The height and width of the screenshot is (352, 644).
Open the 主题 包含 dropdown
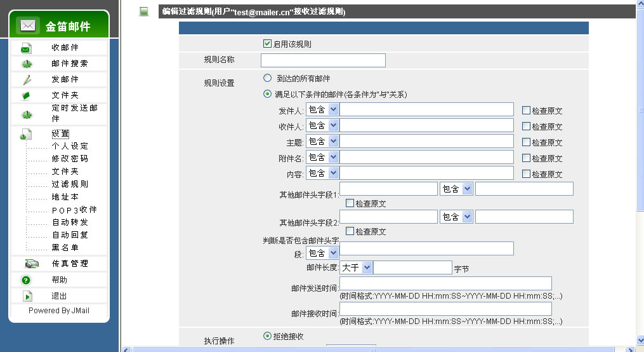coord(322,141)
